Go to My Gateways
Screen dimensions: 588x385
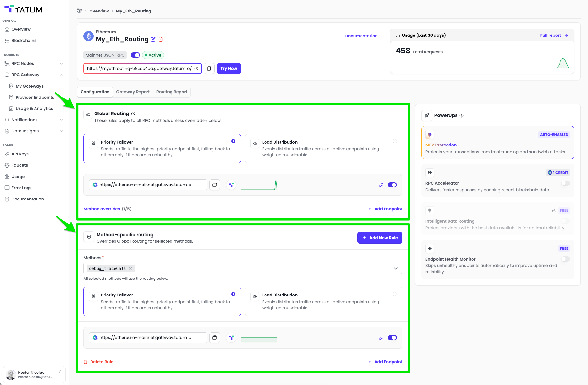click(x=29, y=86)
